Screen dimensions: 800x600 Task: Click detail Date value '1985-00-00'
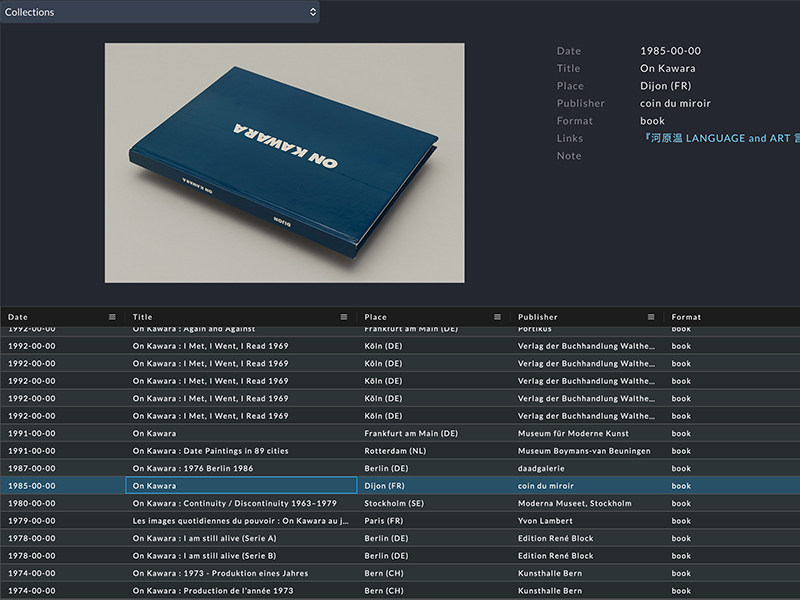pos(670,51)
